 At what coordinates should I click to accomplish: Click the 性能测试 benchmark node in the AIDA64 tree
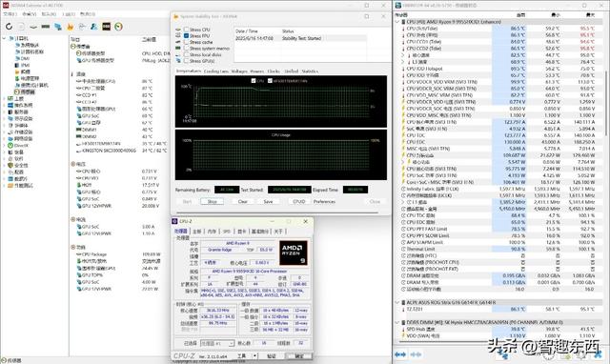(x=21, y=186)
